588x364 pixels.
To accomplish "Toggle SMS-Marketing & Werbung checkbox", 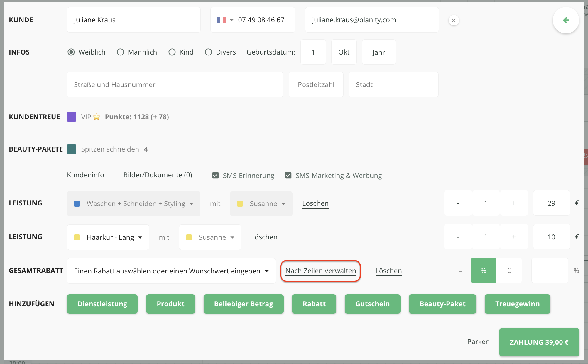I will click(288, 176).
